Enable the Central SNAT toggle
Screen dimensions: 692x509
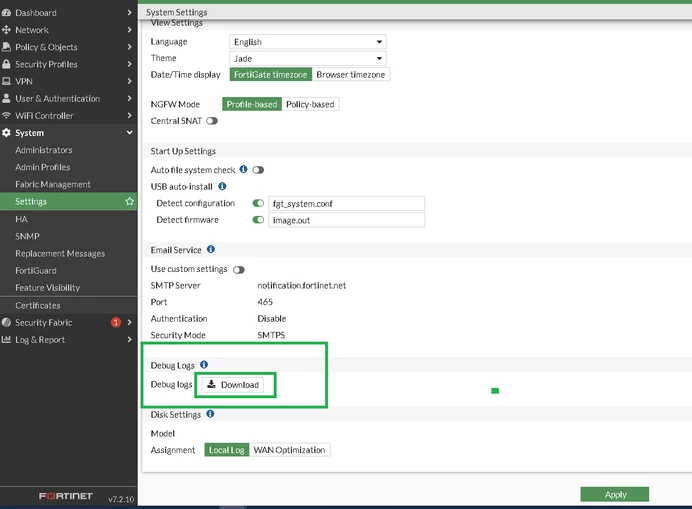point(212,121)
